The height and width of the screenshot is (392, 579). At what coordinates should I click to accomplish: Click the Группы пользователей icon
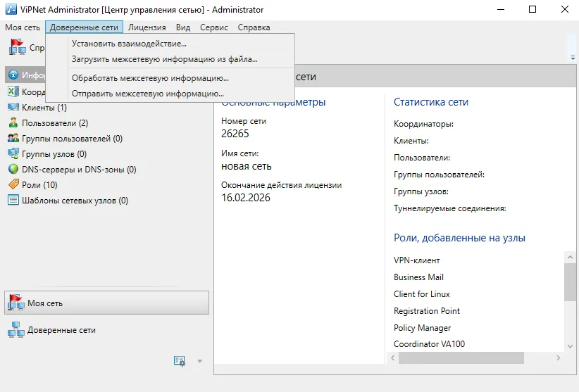[x=13, y=138]
